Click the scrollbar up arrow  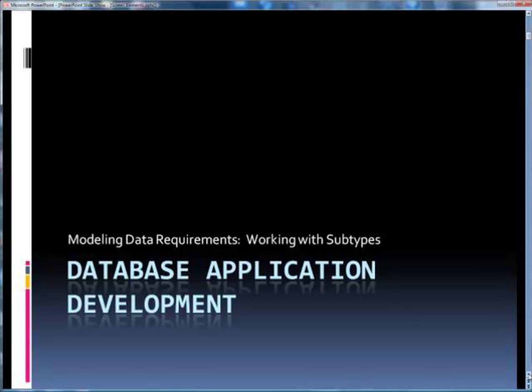pos(528,14)
